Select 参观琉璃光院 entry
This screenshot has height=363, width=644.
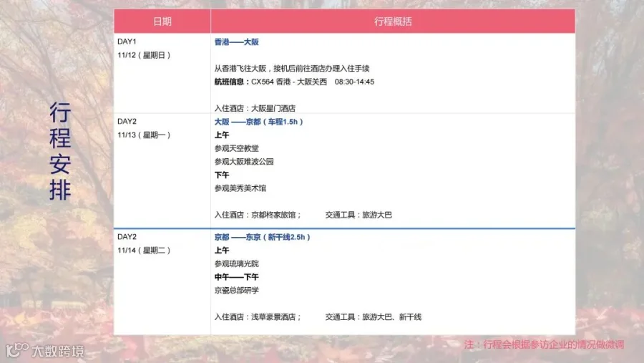pos(237,263)
